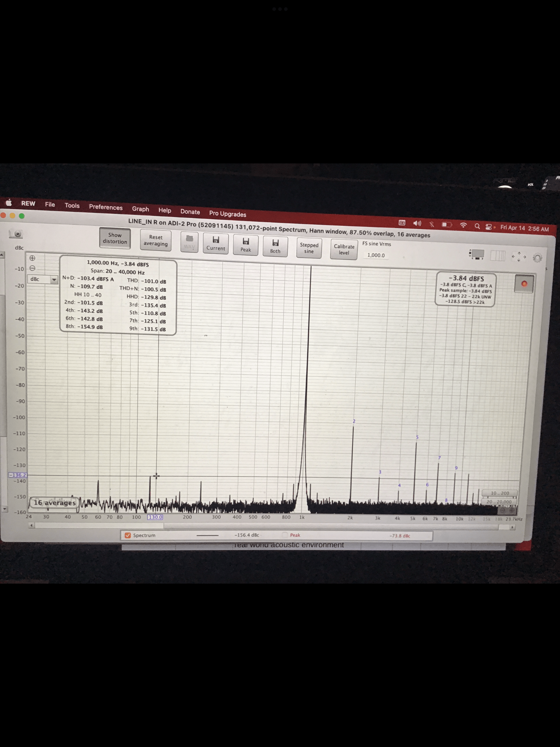The image size is (560, 747).
Task: Click the Spectrum trace line sample
Action: coord(207,535)
